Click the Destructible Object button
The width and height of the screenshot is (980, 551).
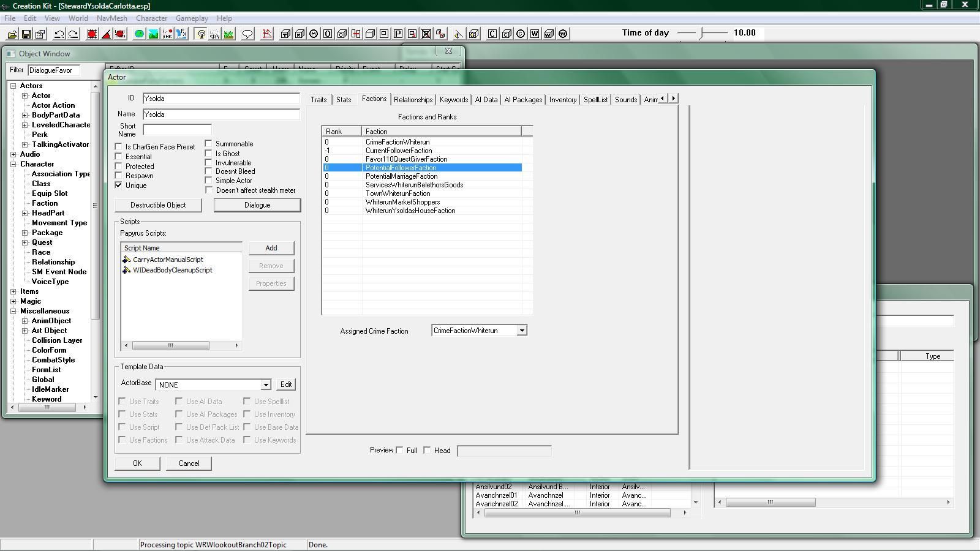click(x=158, y=205)
